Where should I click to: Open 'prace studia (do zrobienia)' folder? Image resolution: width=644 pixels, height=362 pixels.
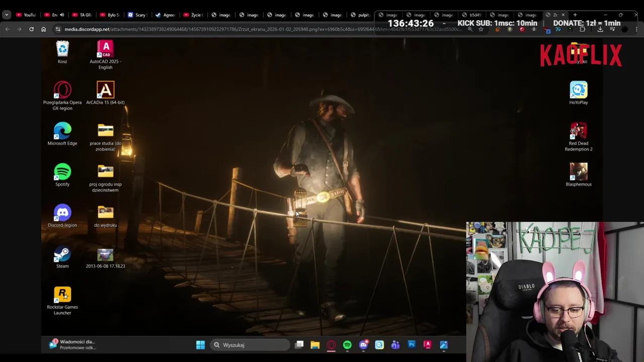105,137
